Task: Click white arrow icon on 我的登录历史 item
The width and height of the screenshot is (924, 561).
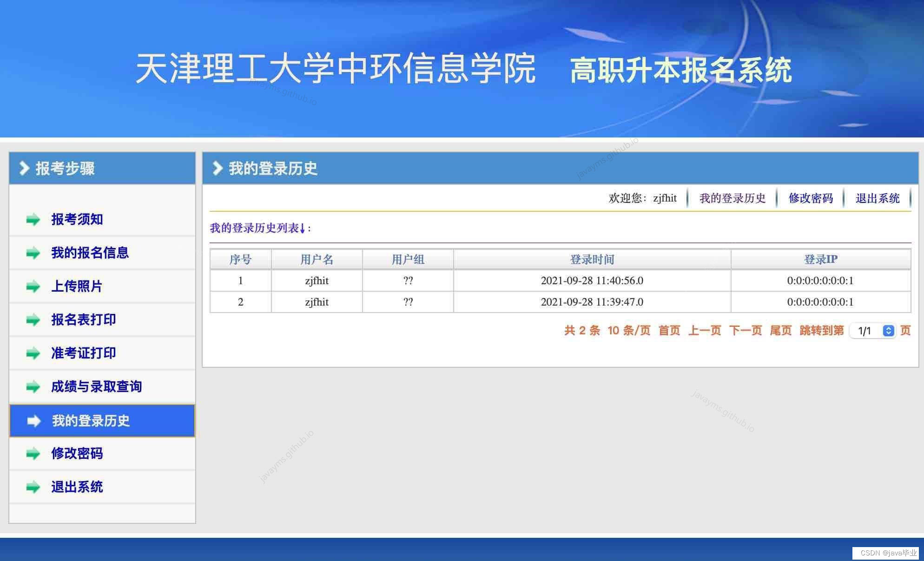Action: [x=34, y=421]
